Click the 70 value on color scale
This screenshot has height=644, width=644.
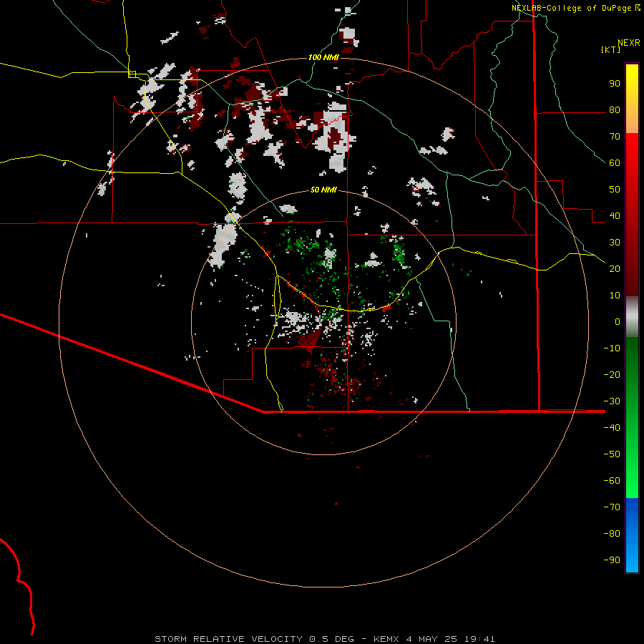(x=615, y=137)
